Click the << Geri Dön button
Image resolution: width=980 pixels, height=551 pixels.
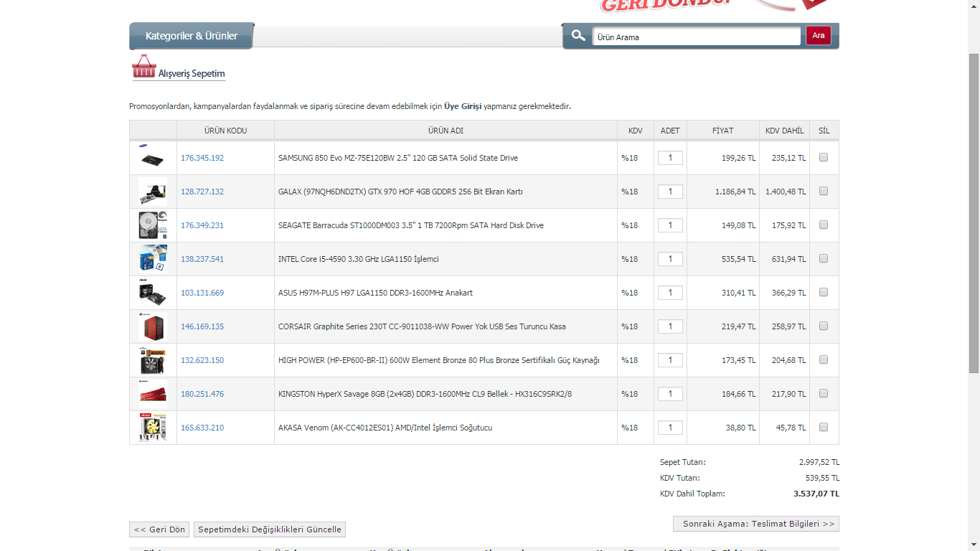[159, 529]
